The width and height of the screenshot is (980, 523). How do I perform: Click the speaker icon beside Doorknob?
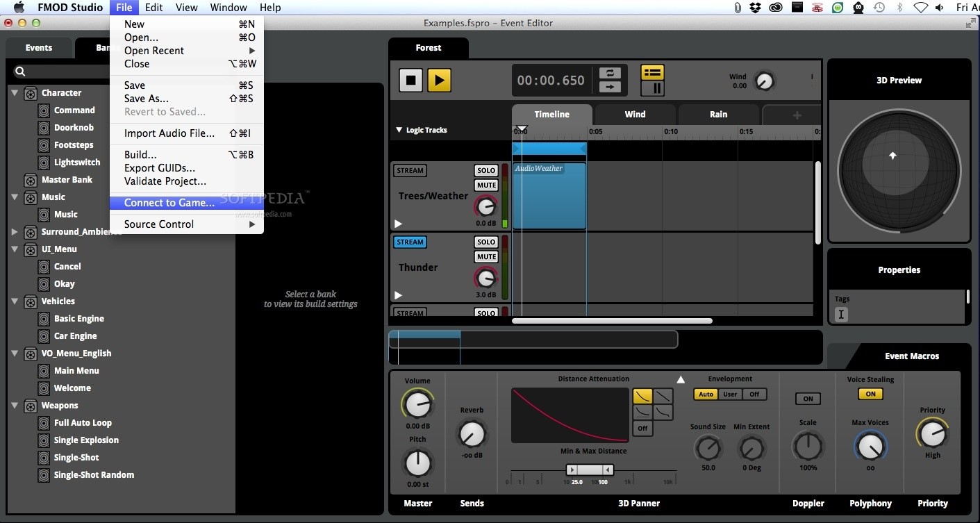tap(44, 128)
